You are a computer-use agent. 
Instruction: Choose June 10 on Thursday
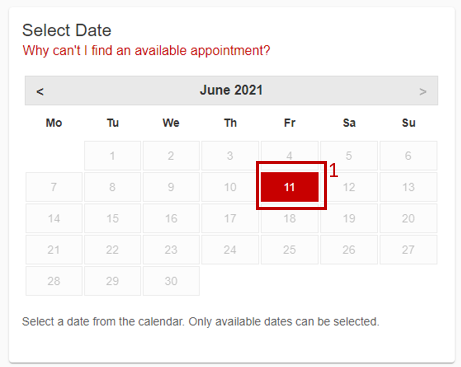pyautogui.click(x=230, y=187)
